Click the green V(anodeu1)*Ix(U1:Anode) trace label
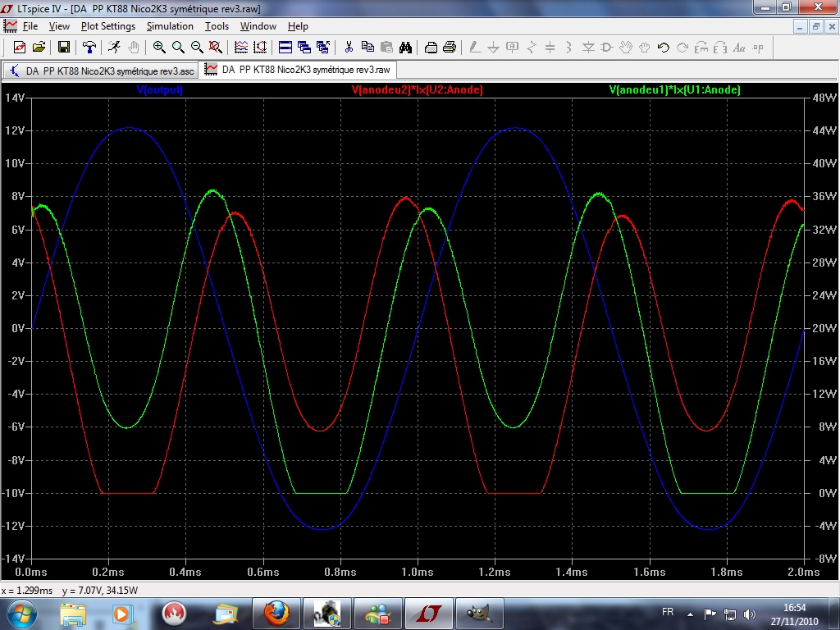The height and width of the screenshot is (630, 840). pos(675,89)
